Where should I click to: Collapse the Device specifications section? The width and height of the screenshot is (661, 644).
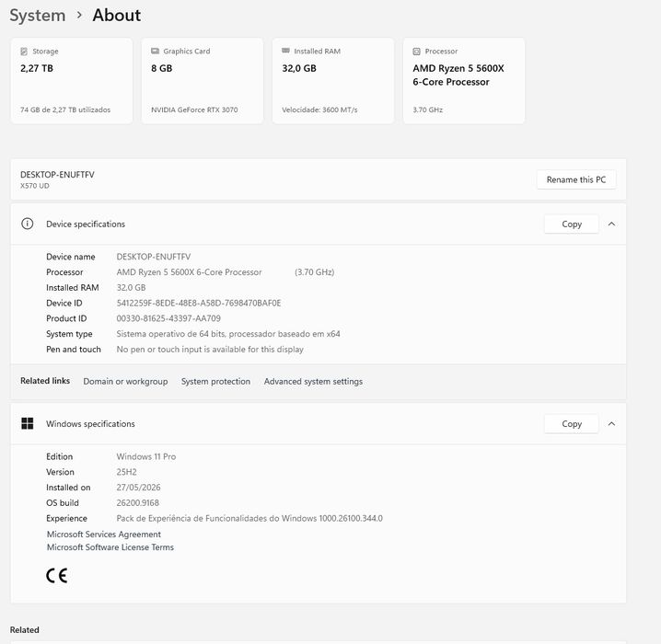(x=611, y=224)
